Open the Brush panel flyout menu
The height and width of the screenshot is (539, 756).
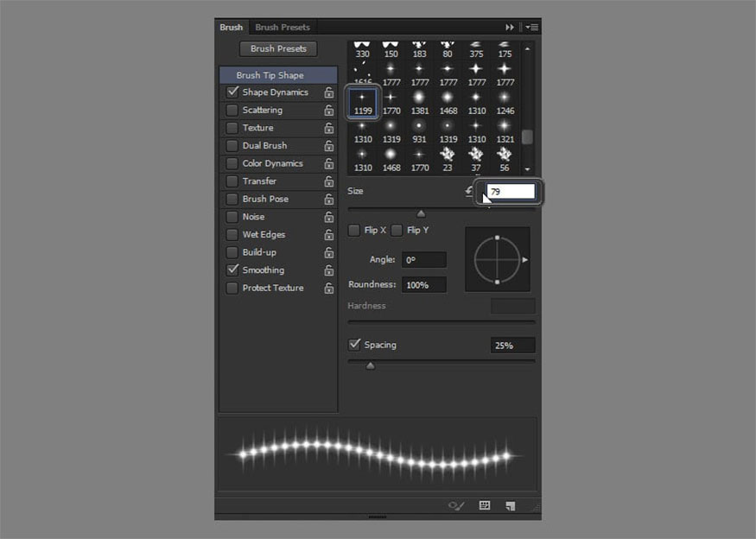531,28
